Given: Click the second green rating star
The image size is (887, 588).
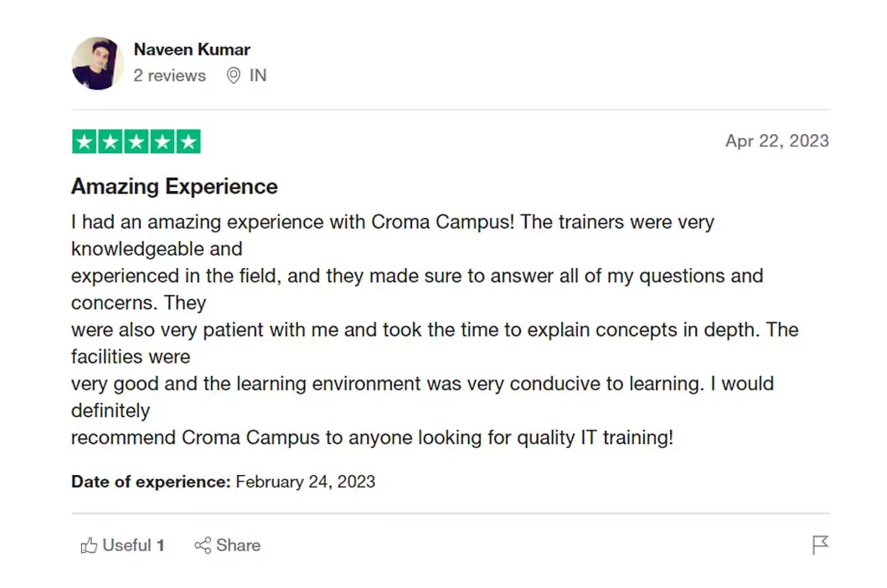Looking at the screenshot, I should click(x=110, y=142).
